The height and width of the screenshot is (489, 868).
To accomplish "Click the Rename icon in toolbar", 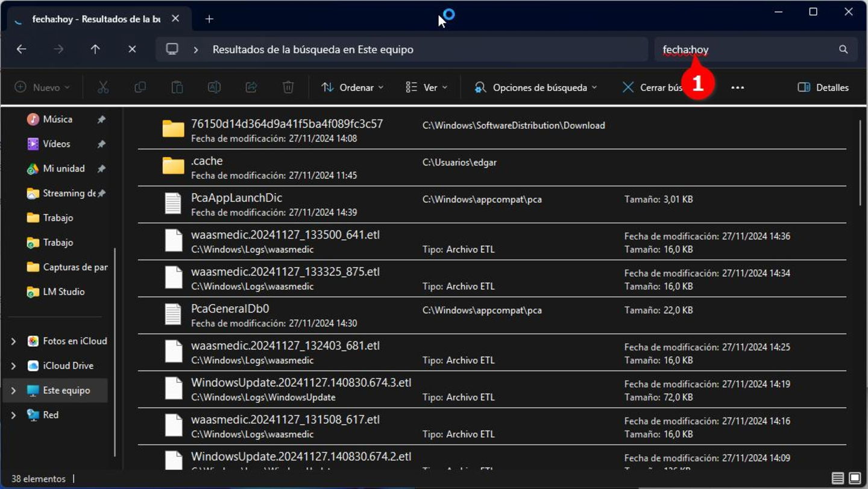I will pos(214,87).
